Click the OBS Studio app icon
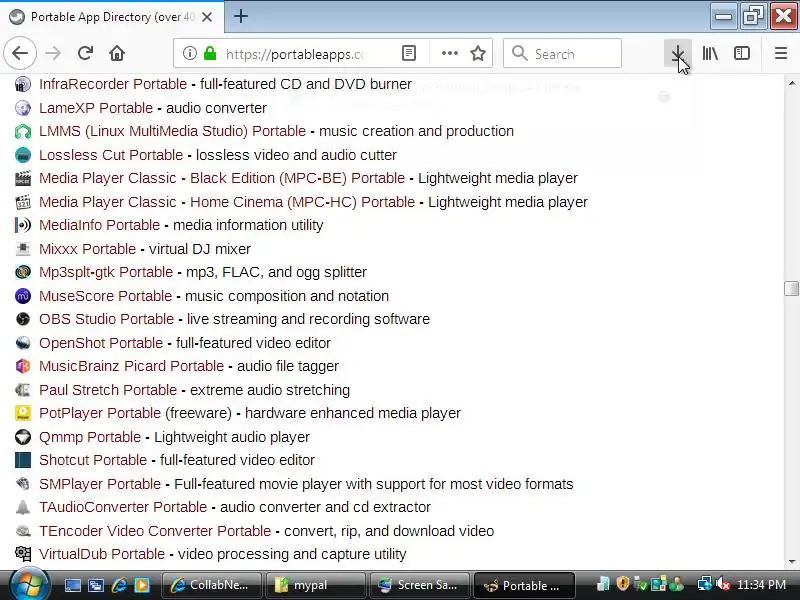 point(22,319)
